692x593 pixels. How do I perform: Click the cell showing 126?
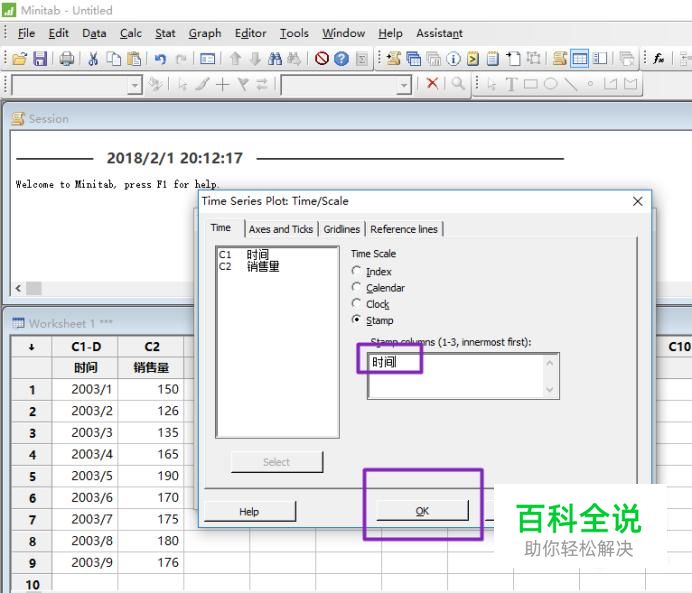(x=151, y=411)
